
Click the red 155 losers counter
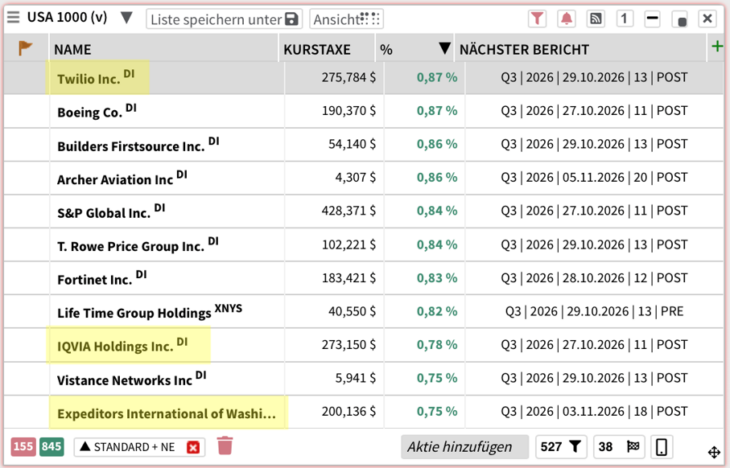23,447
